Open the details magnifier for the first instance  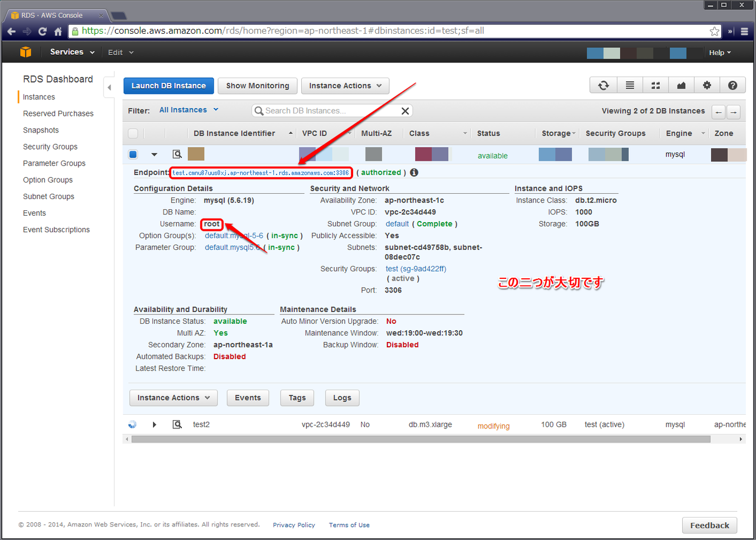pos(177,154)
